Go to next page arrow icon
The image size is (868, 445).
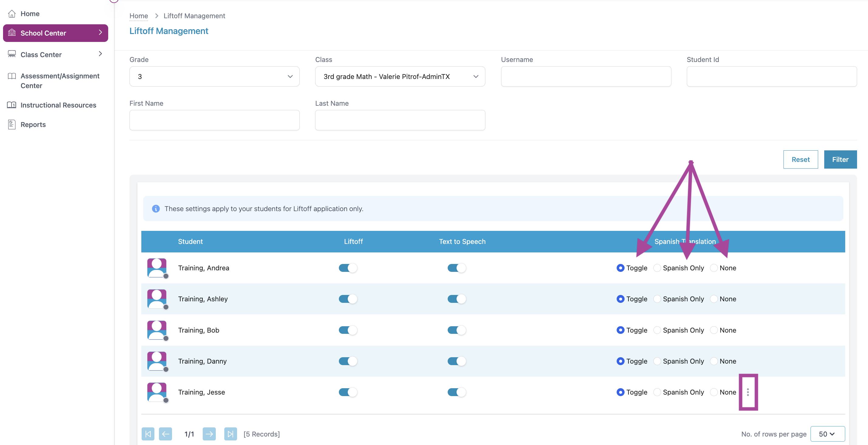coord(209,434)
